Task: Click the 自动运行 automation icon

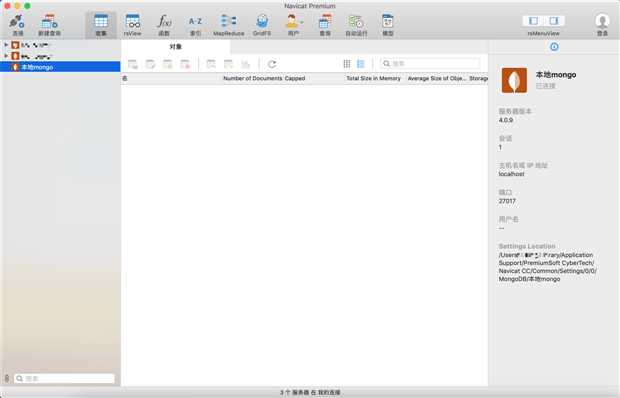Action: point(356,25)
